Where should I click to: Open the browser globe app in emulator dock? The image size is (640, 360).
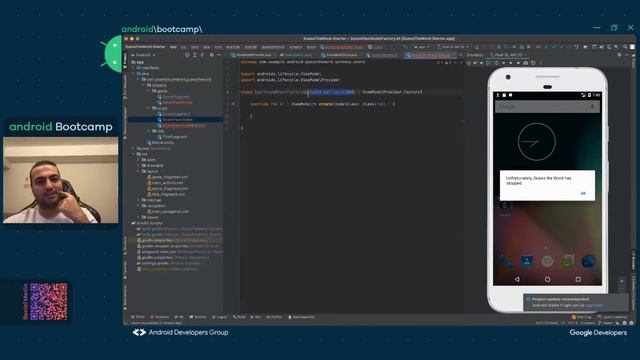[x=588, y=261]
